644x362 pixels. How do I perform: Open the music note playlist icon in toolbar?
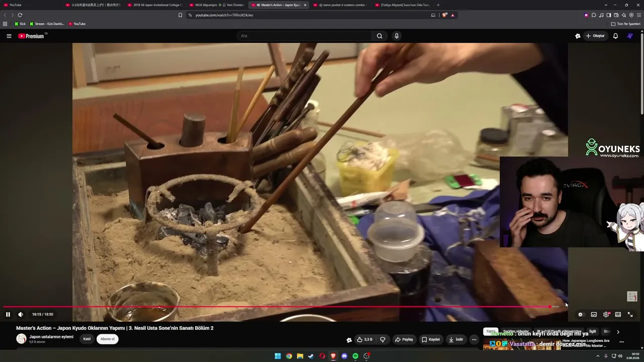tap(601, 15)
